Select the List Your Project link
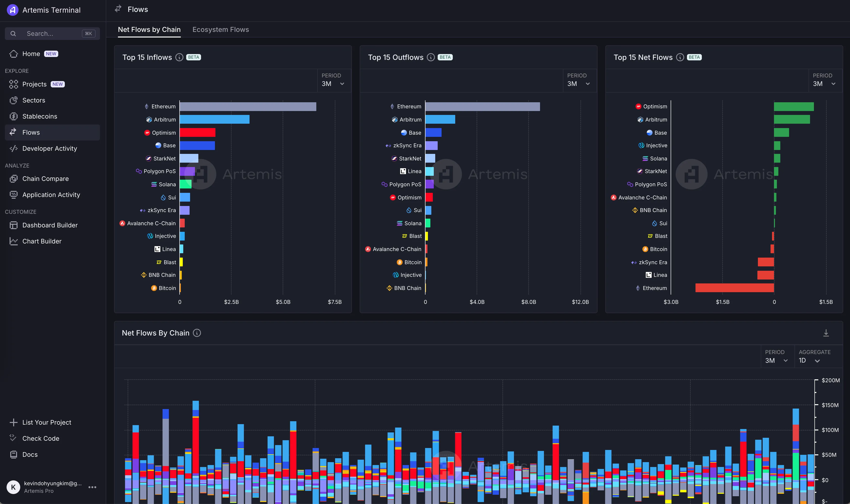 point(52,422)
